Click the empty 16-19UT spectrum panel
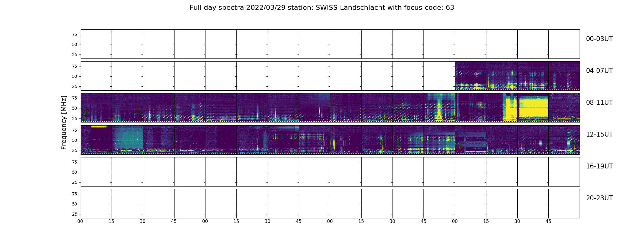 [330, 172]
